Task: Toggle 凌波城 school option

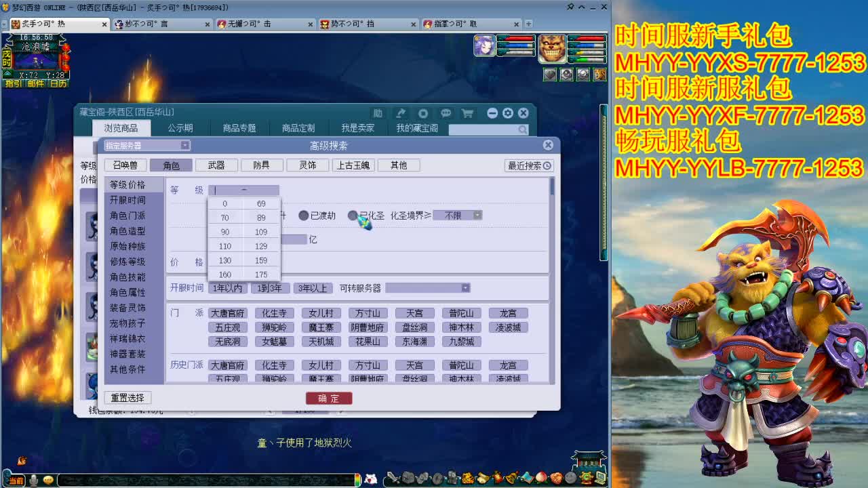Action: [x=508, y=327]
